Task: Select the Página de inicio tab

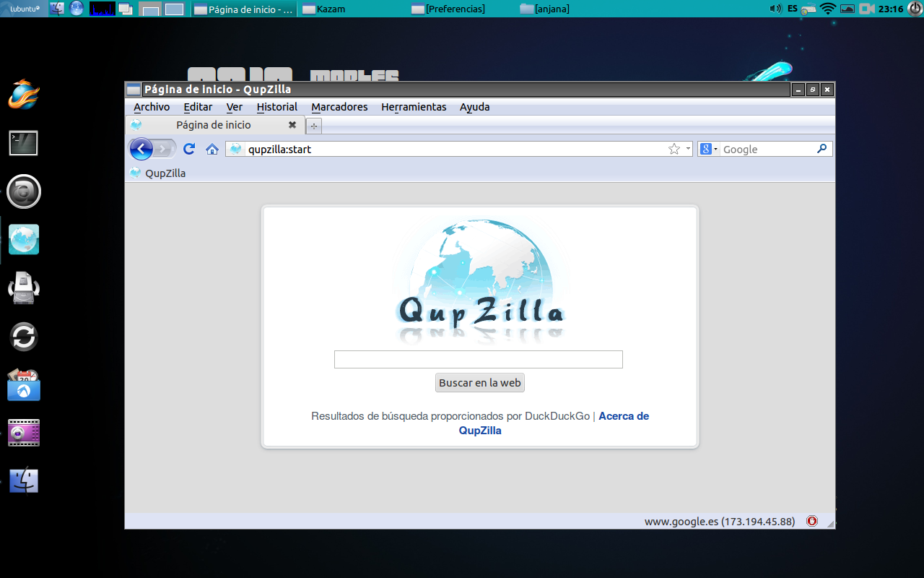Action: 214,125
